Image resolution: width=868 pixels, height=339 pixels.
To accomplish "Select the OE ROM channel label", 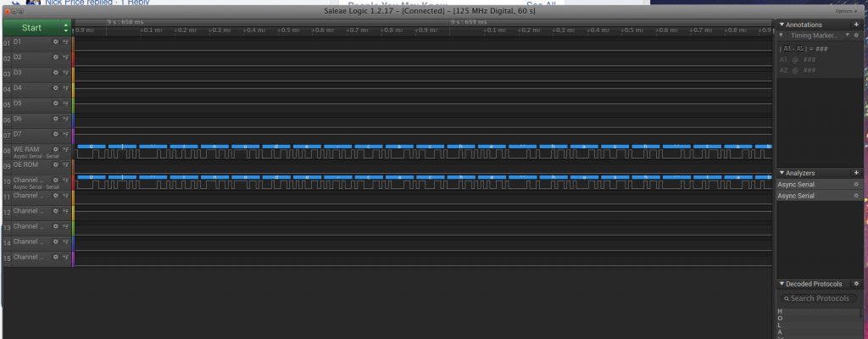I will (26, 165).
